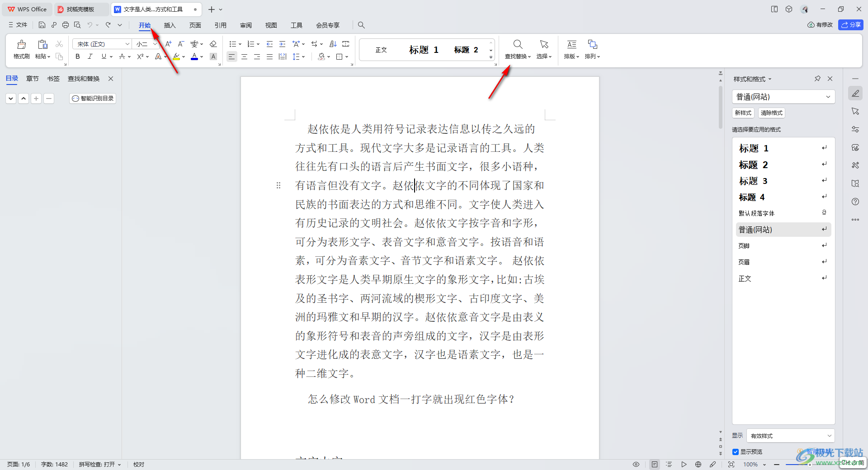Decrease font size with A- icon
The image size is (868, 470).
(x=181, y=44)
